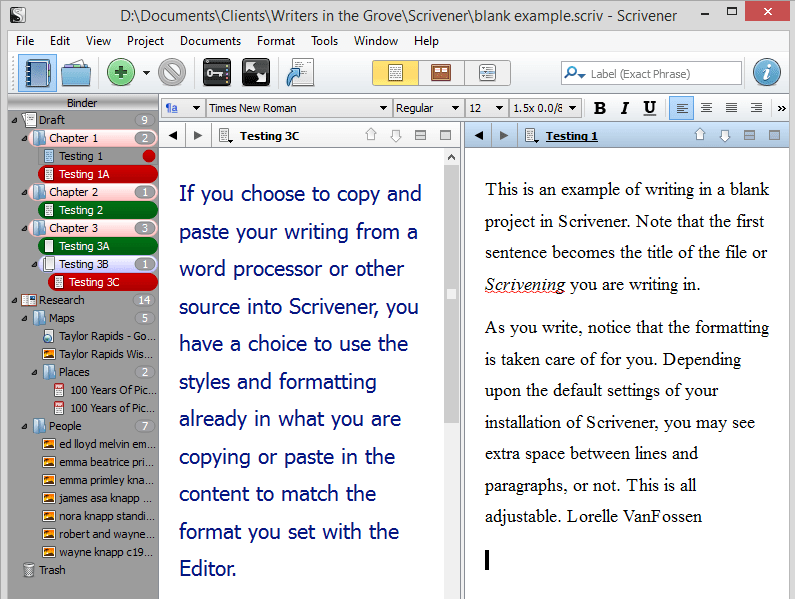
Task: Open the Collections folder icon
Action: point(76,73)
